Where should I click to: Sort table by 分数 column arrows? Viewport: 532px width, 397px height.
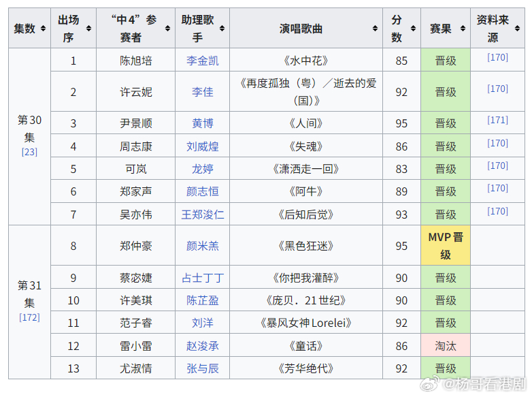(x=413, y=29)
